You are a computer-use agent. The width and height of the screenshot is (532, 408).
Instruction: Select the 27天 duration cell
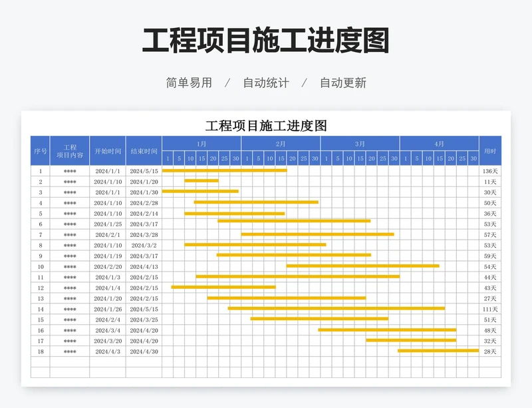click(x=490, y=298)
